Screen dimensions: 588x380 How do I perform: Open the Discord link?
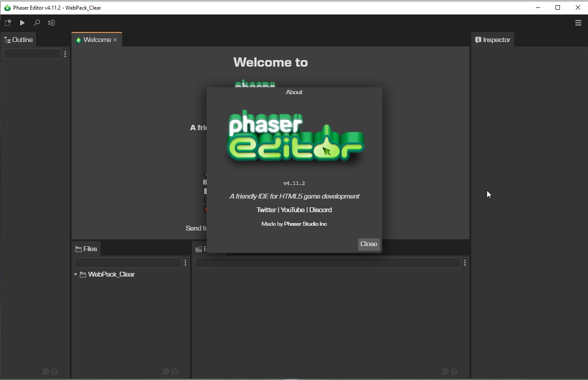pos(320,210)
